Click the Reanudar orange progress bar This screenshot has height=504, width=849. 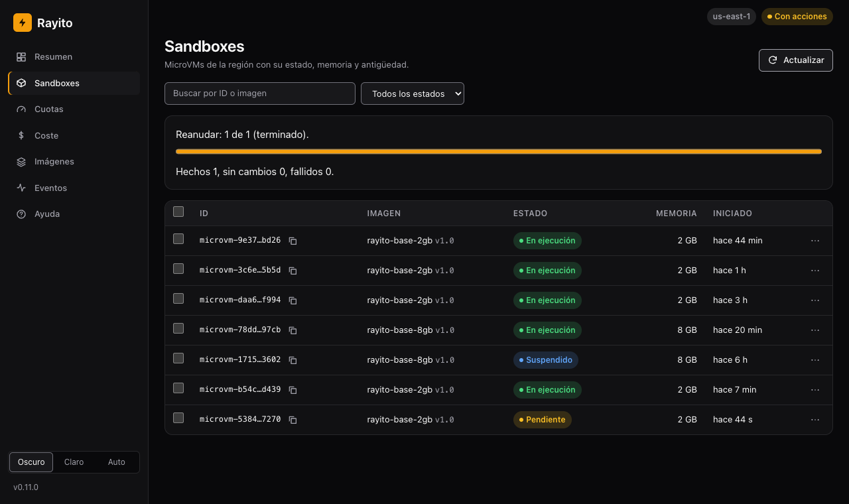point(499,151)
